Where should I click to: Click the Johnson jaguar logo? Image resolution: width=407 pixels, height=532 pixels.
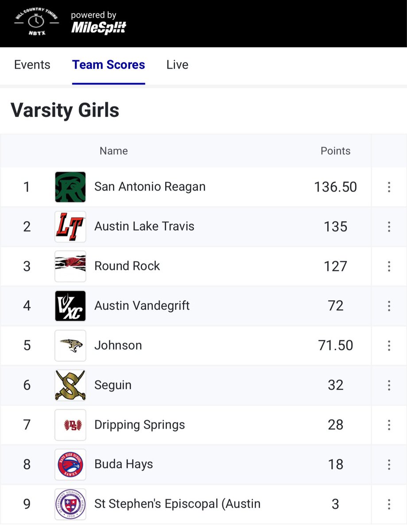[x=70, y=345]
